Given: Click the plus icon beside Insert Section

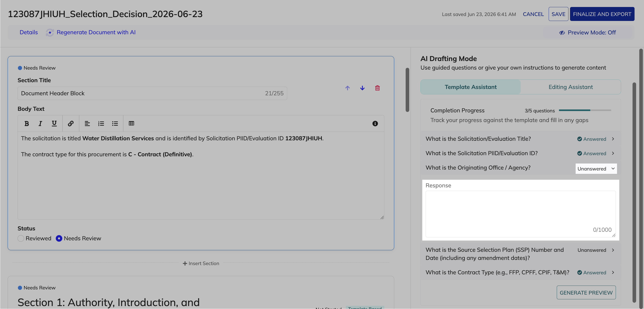Looking at the screenshot, I should [x=185, y=264].
